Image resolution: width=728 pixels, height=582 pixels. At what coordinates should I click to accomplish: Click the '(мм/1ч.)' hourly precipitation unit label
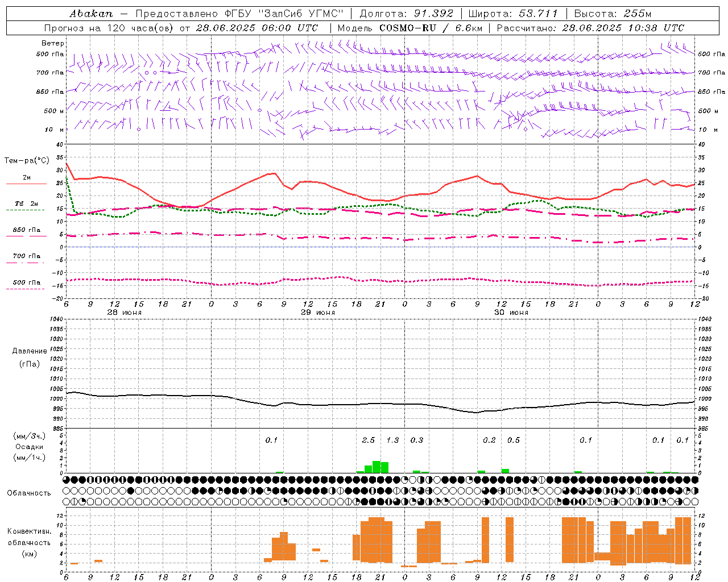click(30, 458)
